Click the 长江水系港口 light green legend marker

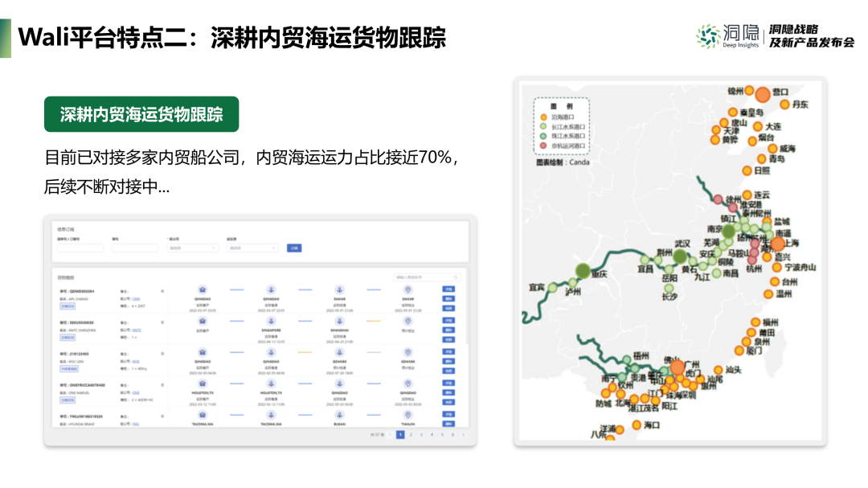pos(543,126)
